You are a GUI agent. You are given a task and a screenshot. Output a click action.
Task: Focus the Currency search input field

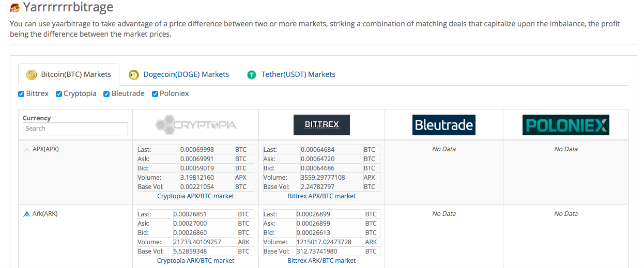(x=75, y=129)
